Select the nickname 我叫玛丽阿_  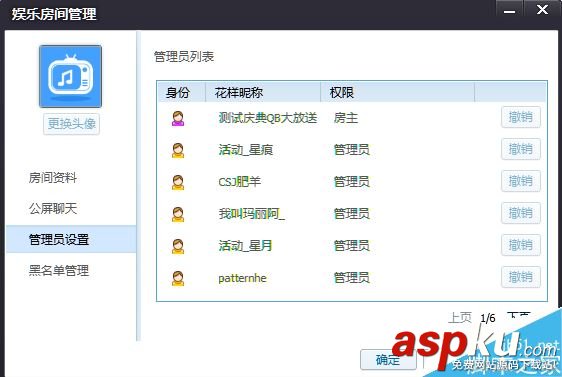(x=252, y=214)
